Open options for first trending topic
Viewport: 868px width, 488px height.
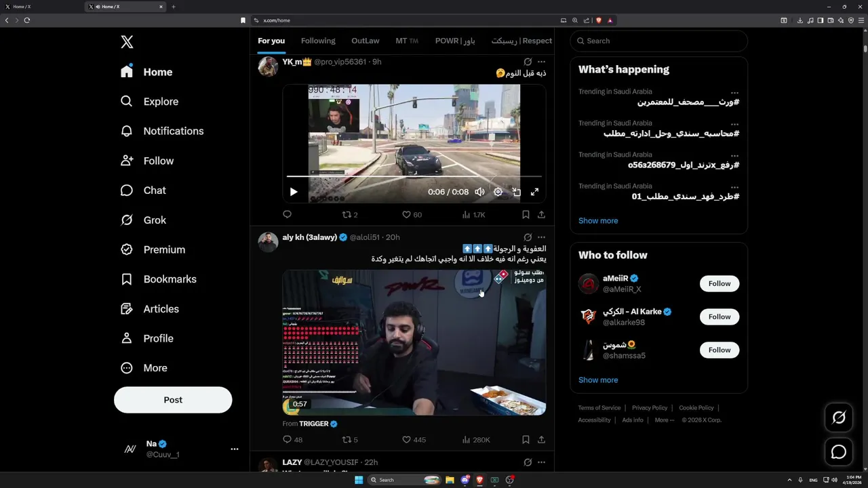(x=734, y=92)
